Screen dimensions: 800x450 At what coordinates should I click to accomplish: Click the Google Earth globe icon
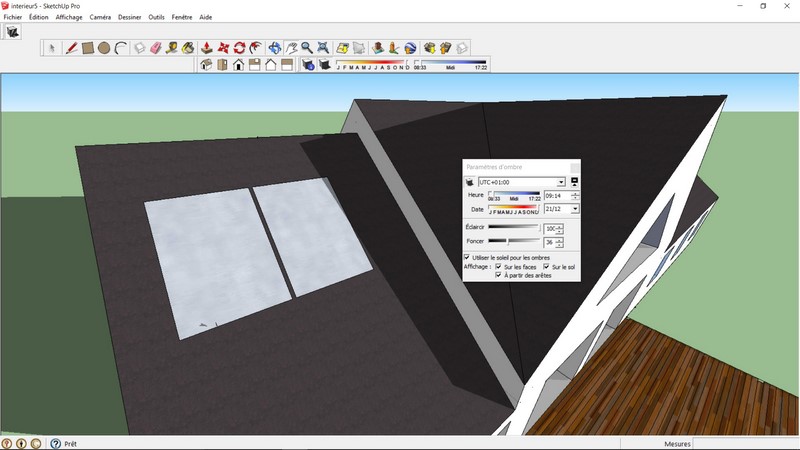point(410,48)
